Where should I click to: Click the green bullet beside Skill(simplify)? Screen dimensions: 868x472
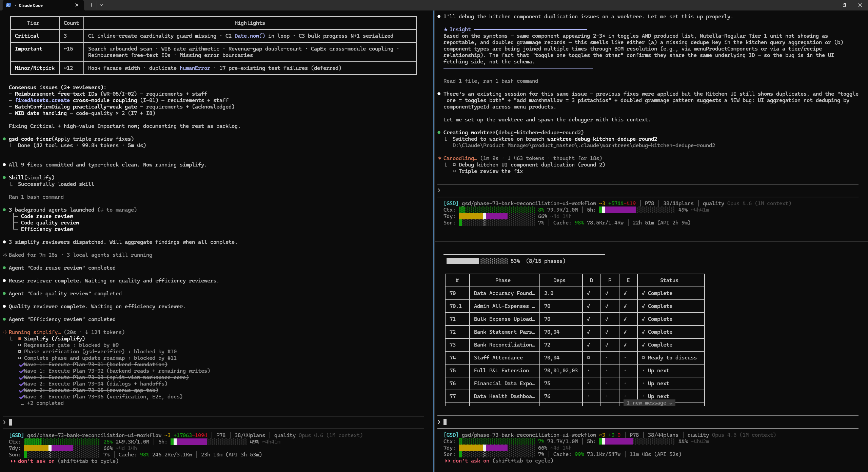coord(4,178)
